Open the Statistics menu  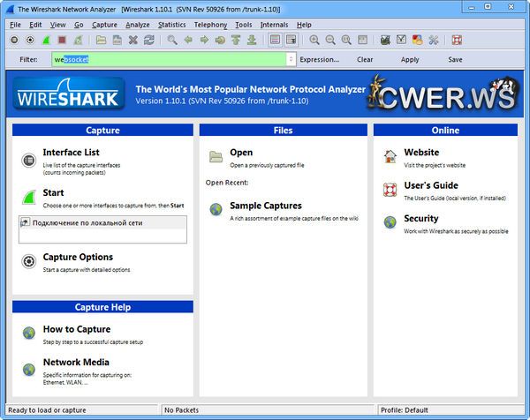(x=172, y=25)
